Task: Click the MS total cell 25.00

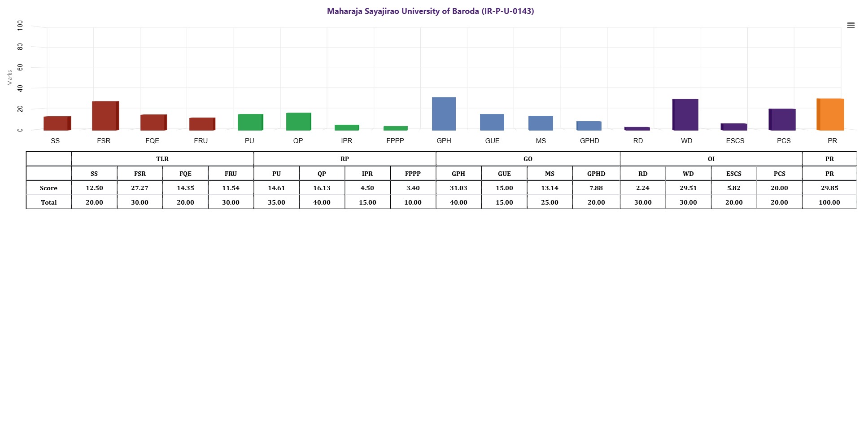Action: pos(550,202)
